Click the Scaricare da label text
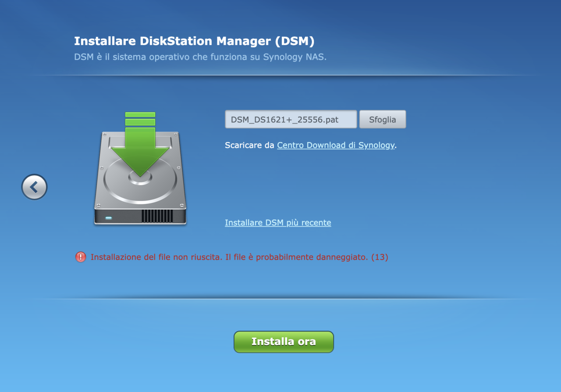 249,145
